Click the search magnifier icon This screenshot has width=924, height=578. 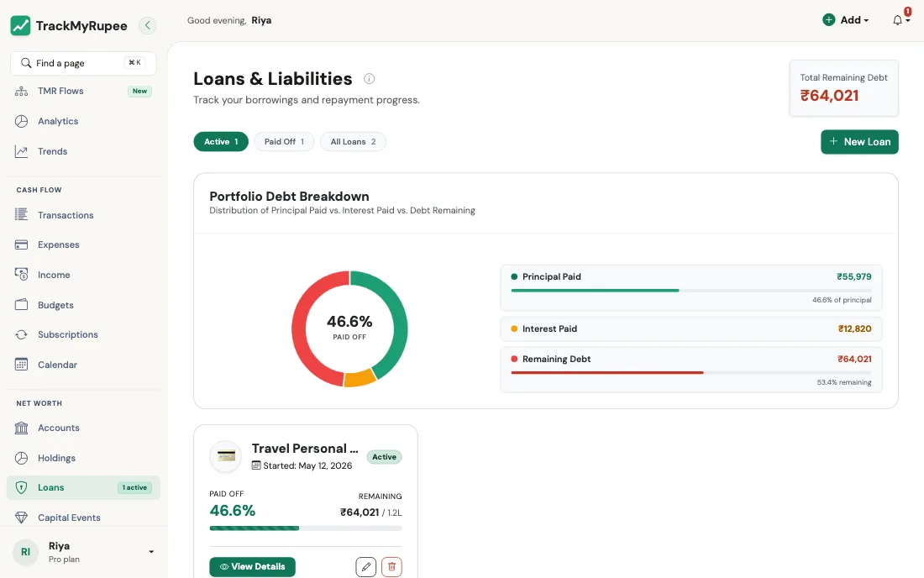pyautogui.click(x=26, y=63)
